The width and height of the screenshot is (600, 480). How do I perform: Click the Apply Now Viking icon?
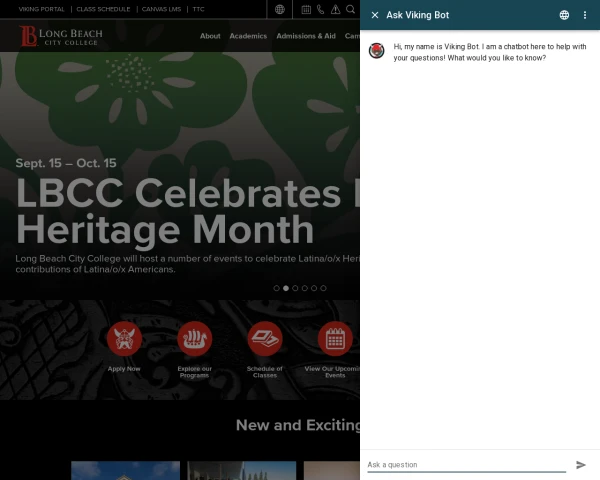point(124,339)
